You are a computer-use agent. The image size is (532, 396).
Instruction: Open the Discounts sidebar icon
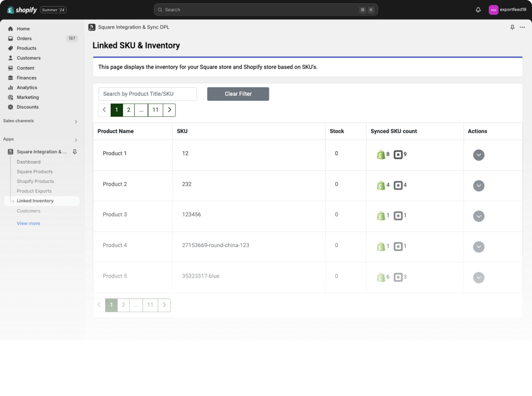pyautogui.click(x=10, y=107)
